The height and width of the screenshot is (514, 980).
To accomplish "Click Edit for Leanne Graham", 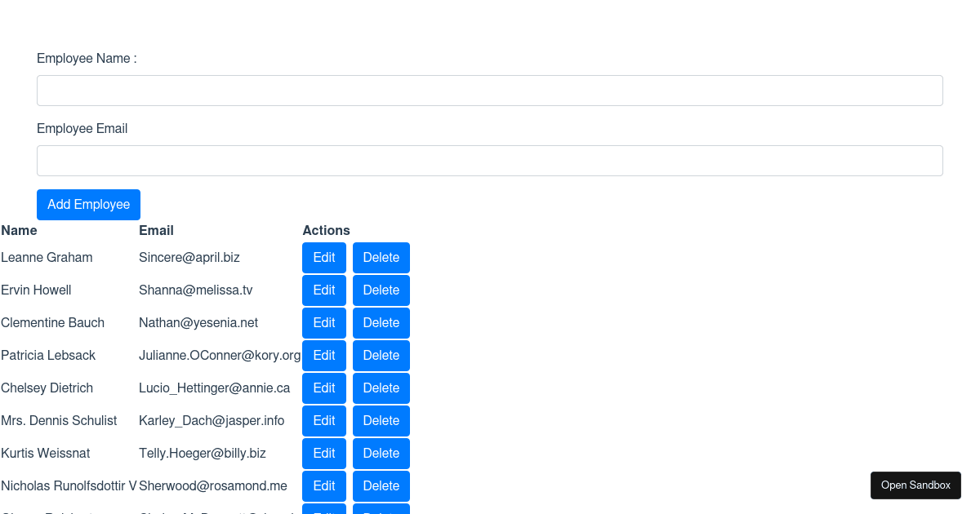I will [x=324, y=257].
